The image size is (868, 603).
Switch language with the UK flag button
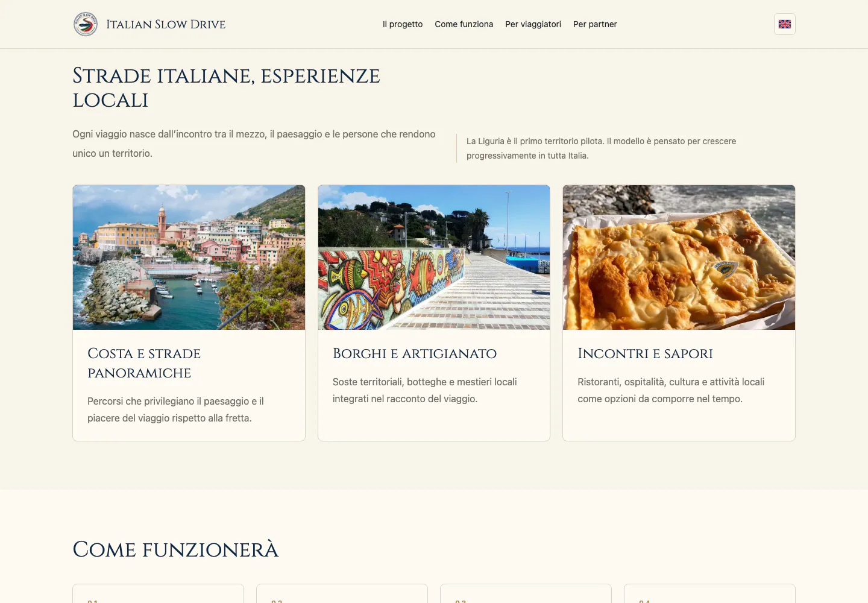(785, 24)
